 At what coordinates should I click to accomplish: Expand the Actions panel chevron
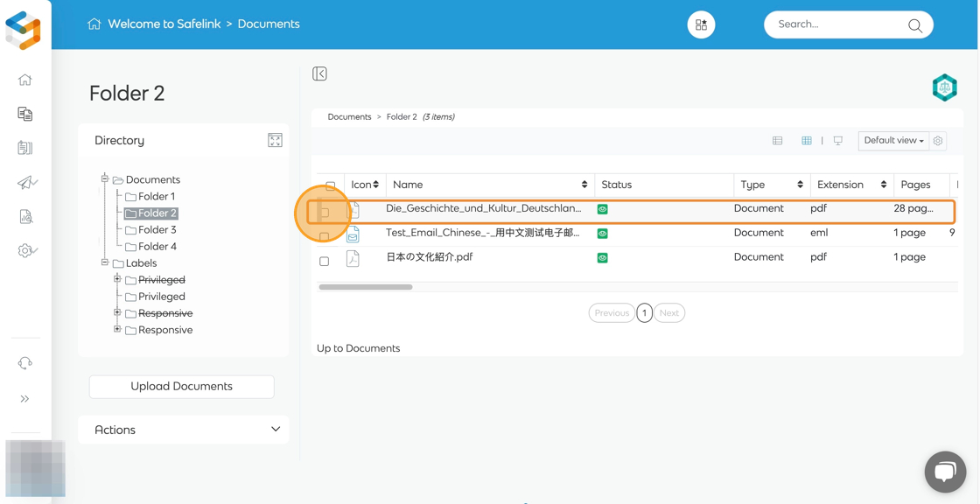click(x=276, y=430)
